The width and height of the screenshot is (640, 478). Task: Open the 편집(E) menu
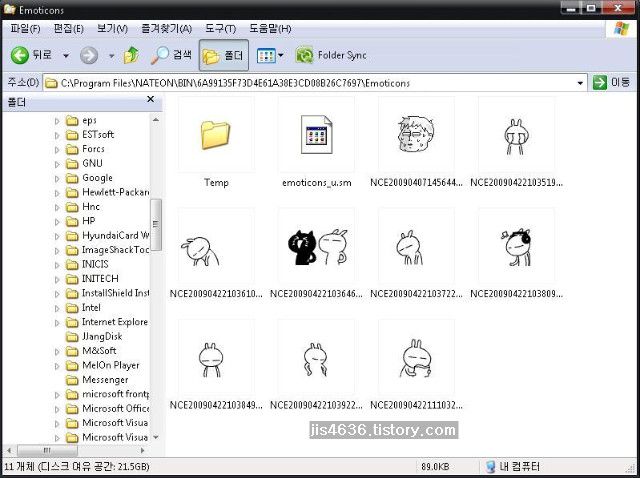click(69, 29)
